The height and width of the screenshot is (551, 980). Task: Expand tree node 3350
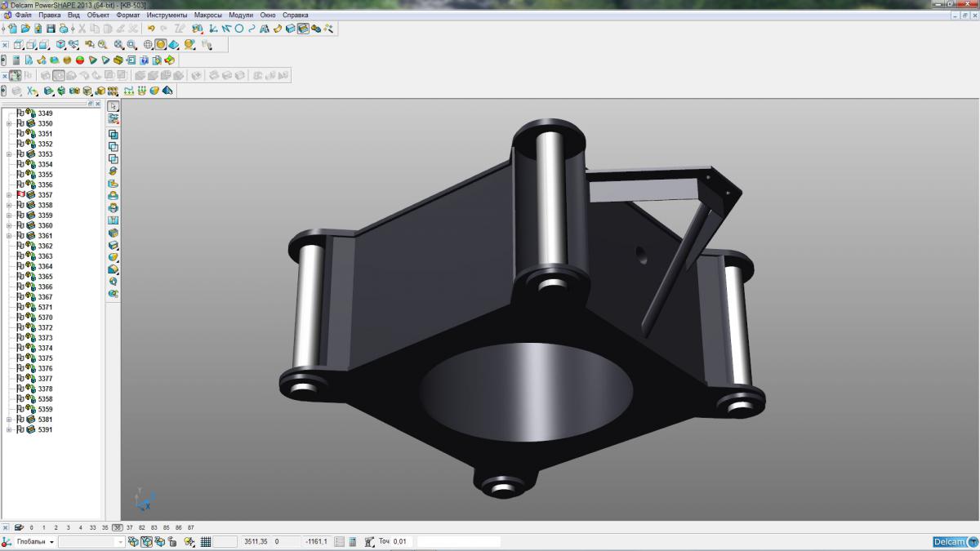pos(9,123)
